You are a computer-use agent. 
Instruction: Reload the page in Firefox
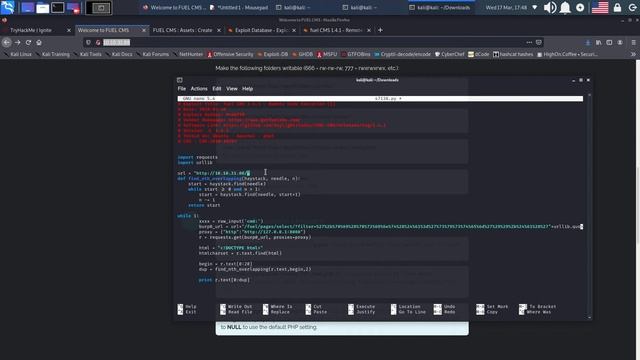coord(28,42)
